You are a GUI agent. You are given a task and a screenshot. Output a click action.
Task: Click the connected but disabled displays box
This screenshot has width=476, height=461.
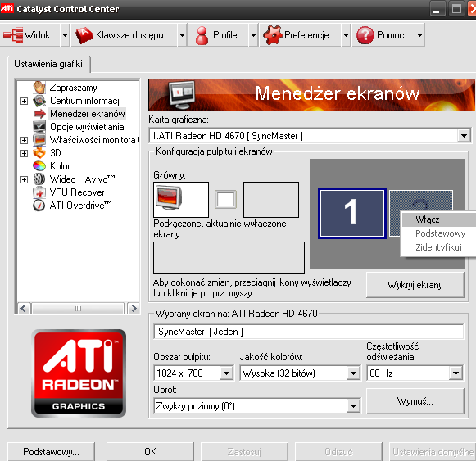pos(229,258)
